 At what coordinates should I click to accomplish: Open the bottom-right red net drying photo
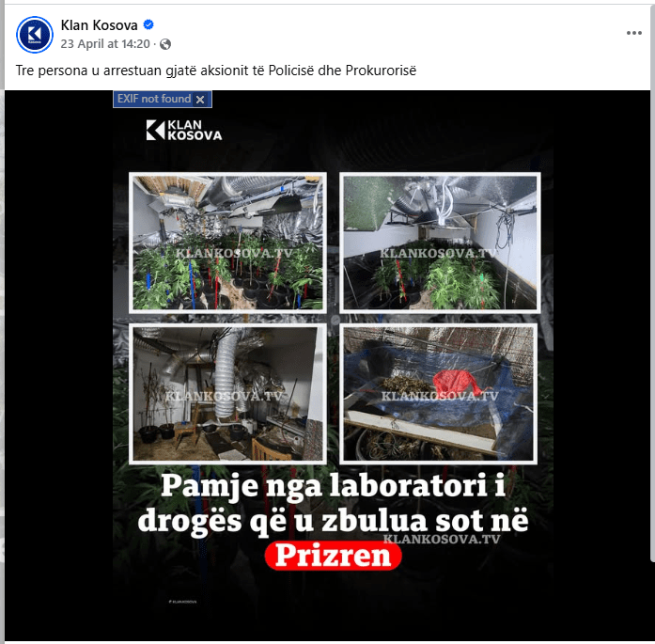point(438,394)
